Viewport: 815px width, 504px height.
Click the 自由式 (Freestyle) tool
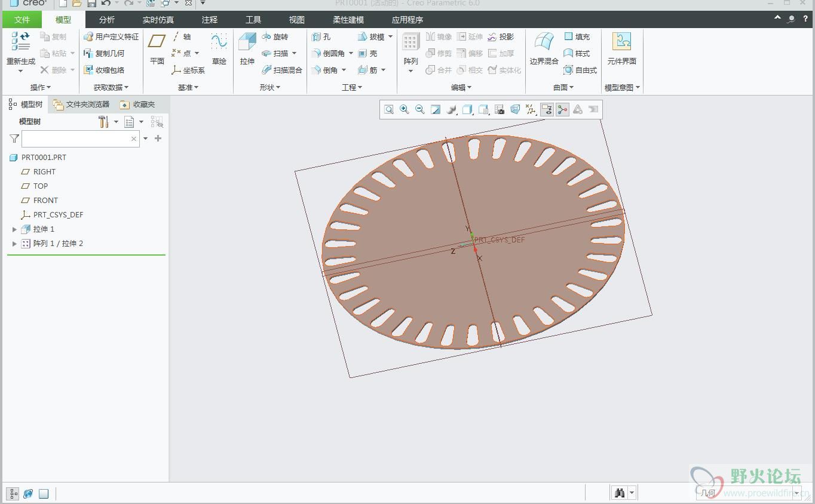tap(580, 70)
